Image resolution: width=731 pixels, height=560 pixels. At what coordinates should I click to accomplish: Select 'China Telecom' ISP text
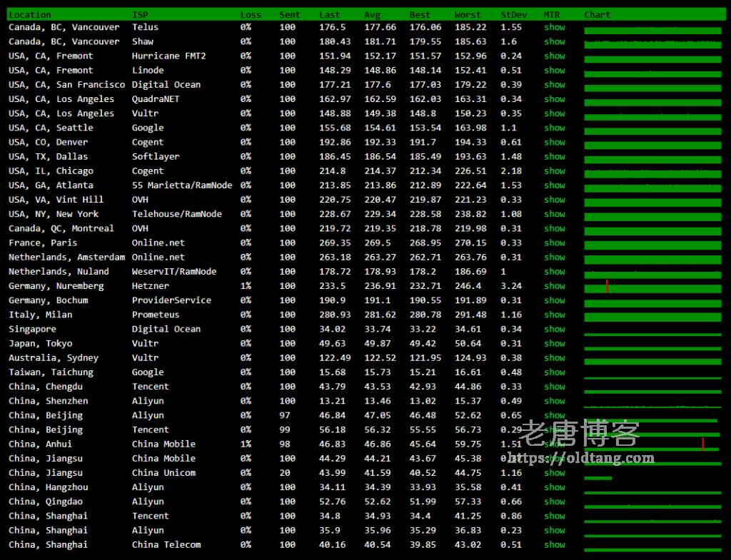pyautogui.click(x=166, y=545)
